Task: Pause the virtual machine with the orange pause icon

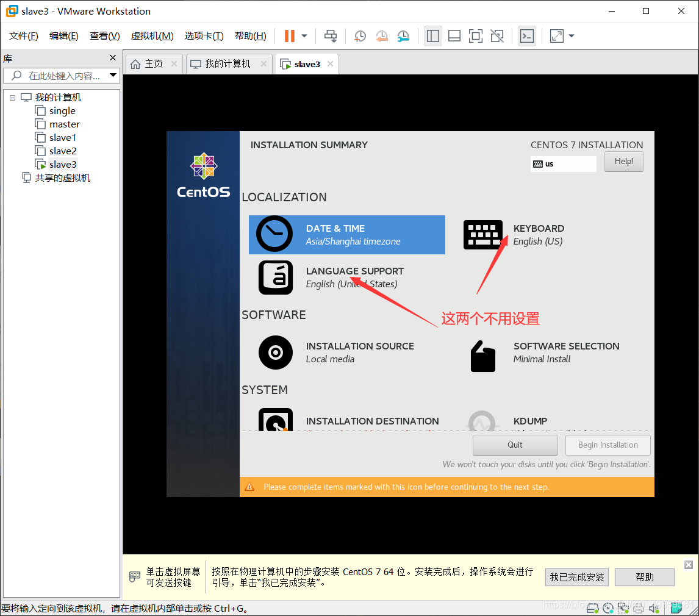Action: (289, 36)
